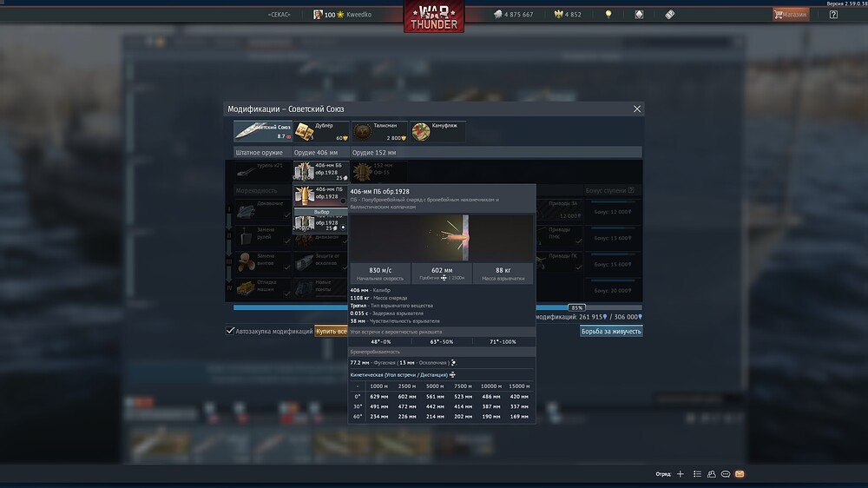Open the Дублёр backup option

[322, 131]
